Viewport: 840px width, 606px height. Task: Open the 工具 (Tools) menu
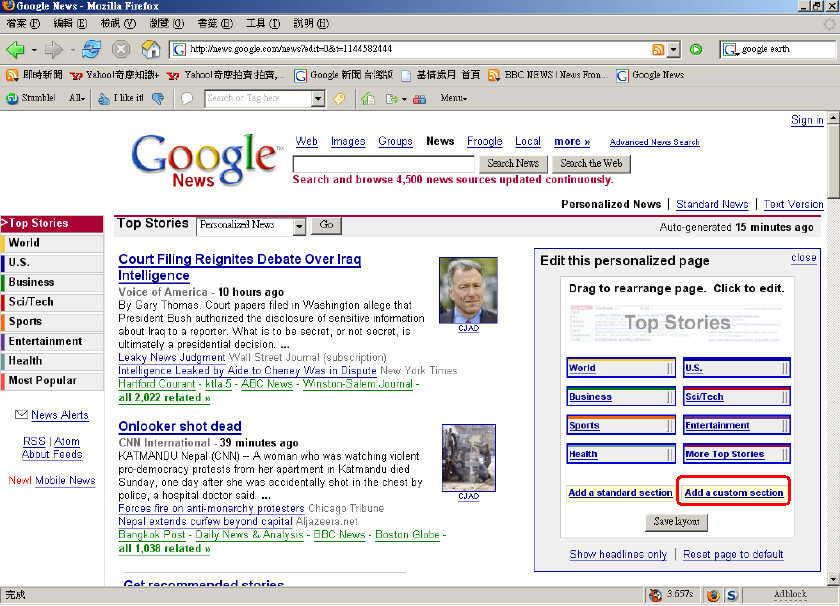tap(263, 24)
